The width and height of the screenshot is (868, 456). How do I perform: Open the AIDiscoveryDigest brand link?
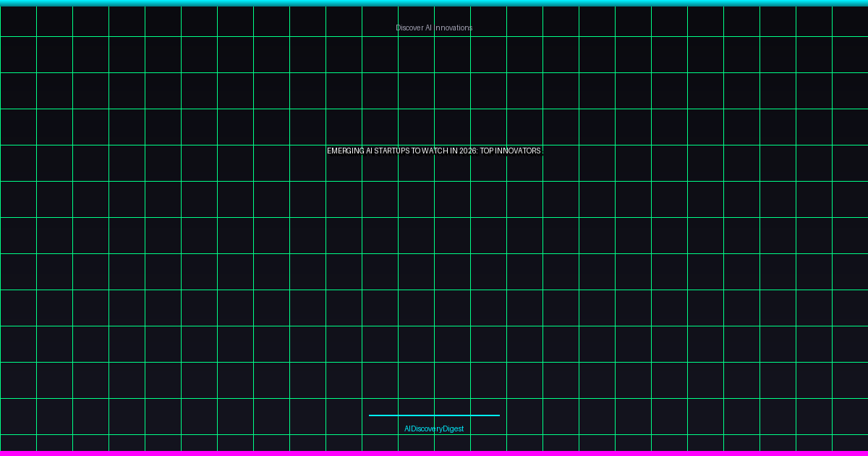click(434, 428)
